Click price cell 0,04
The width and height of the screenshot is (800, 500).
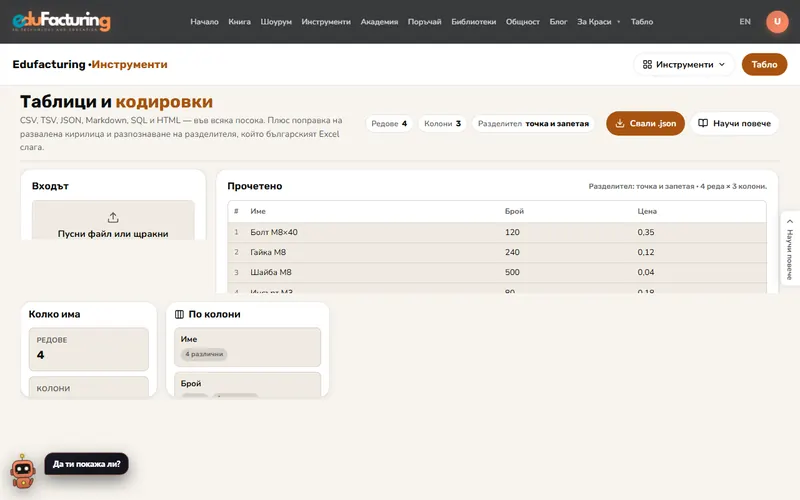646,272
